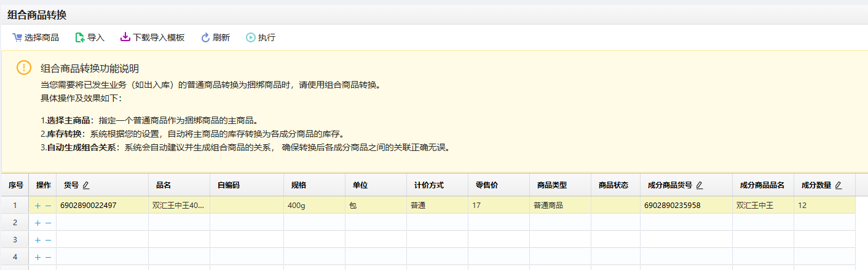Remove row 1 with the minus button
This screenshot has width=868, height=270.
48,206
